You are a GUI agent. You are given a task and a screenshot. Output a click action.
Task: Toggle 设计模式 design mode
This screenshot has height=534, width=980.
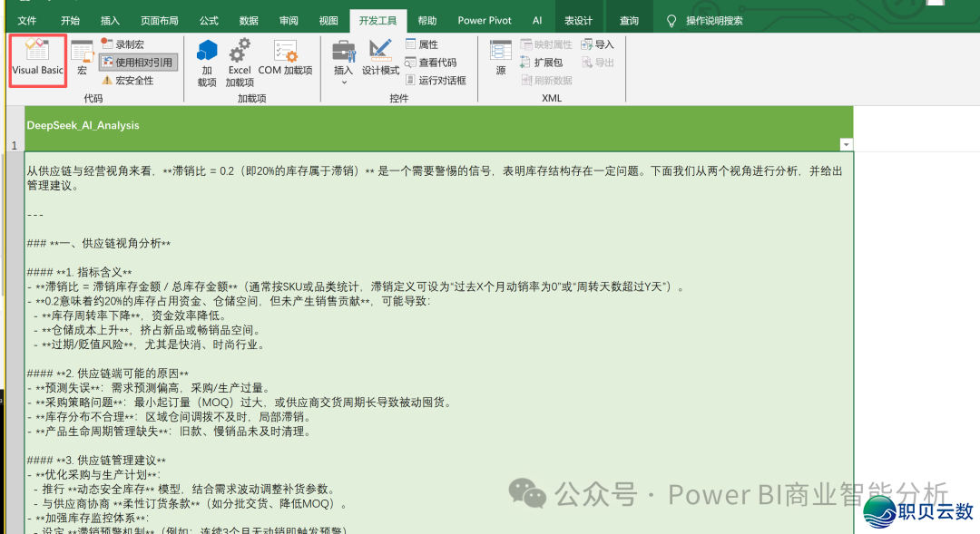pyautogui.click(x=380, y=60)
